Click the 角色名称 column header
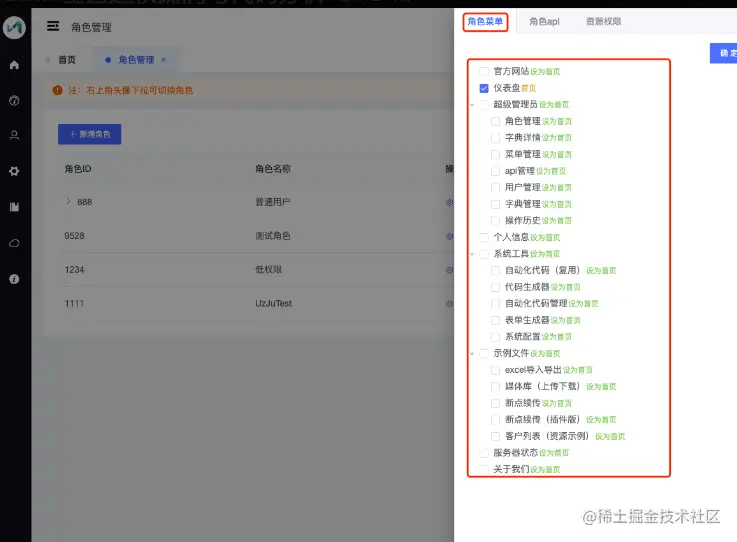737x542 pixels. (273, 169)
